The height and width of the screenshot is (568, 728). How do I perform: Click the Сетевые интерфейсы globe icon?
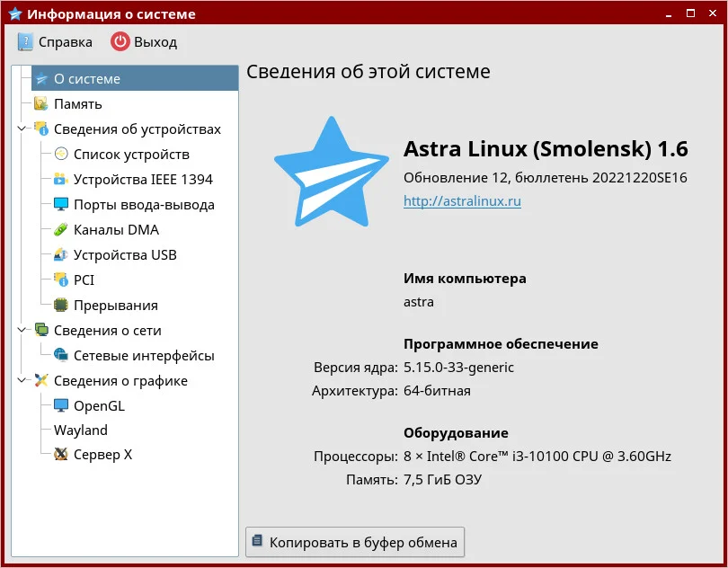click(61, 355)
